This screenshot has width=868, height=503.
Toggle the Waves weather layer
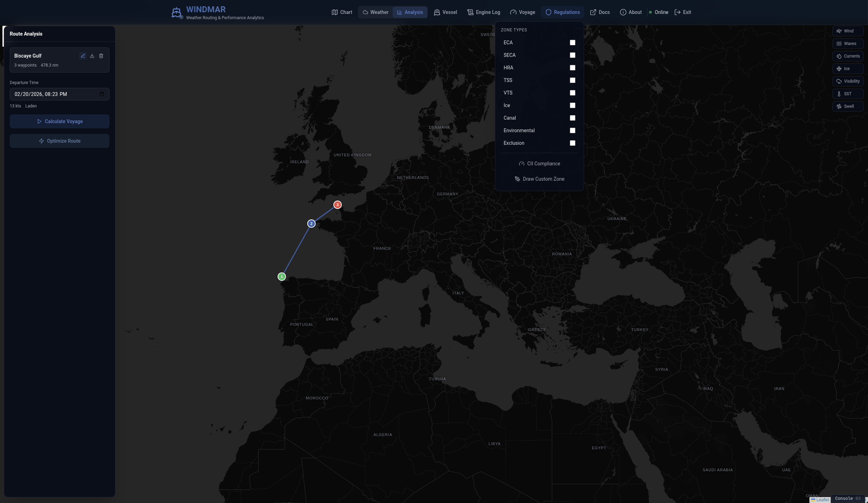(x=848, y=44)
